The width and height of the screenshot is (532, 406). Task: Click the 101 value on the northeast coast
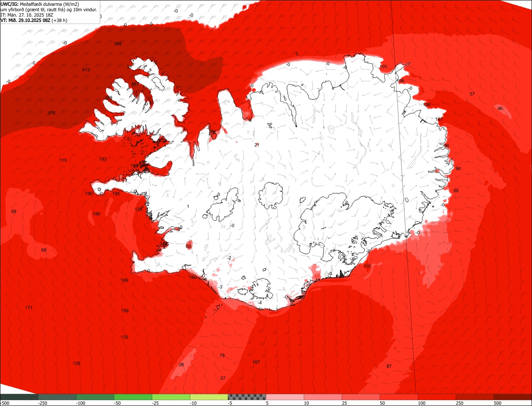[x=383, y=66]
